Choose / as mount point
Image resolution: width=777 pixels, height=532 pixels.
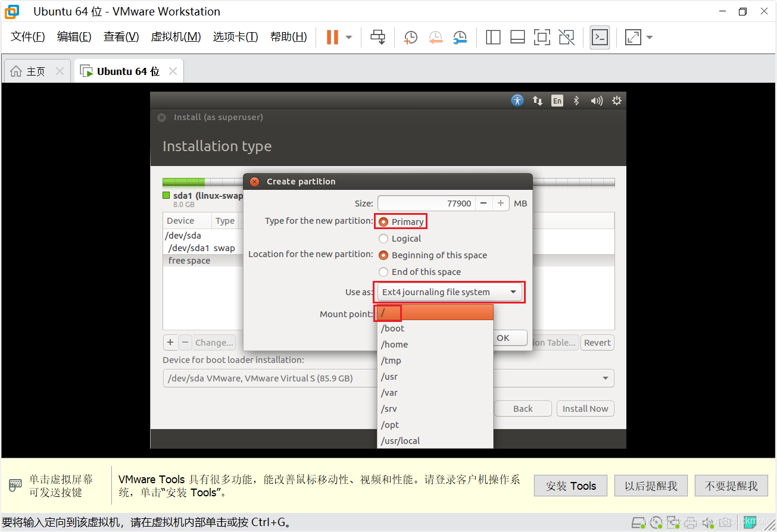435,312
